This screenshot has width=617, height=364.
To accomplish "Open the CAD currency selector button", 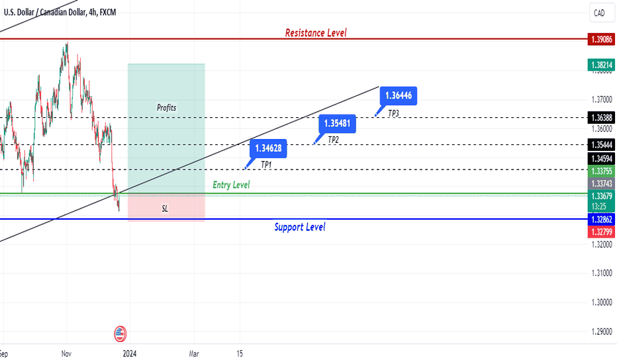I will 601,13.
